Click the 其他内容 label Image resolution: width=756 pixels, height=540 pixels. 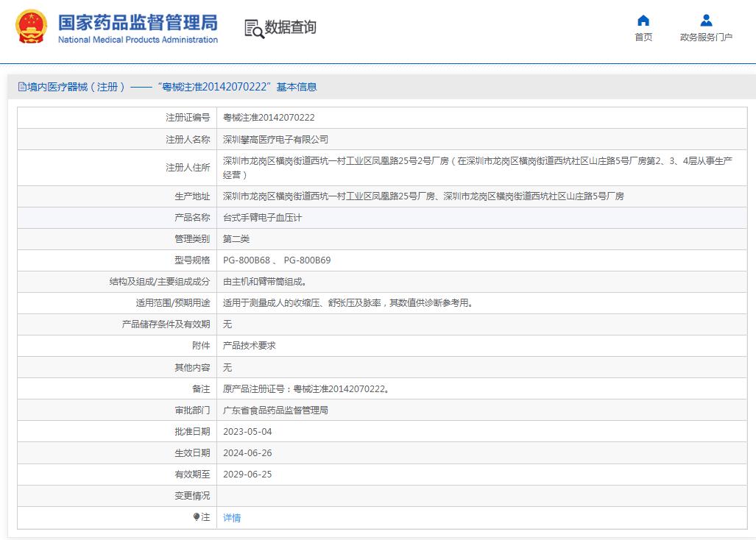(x=192, y=368)
